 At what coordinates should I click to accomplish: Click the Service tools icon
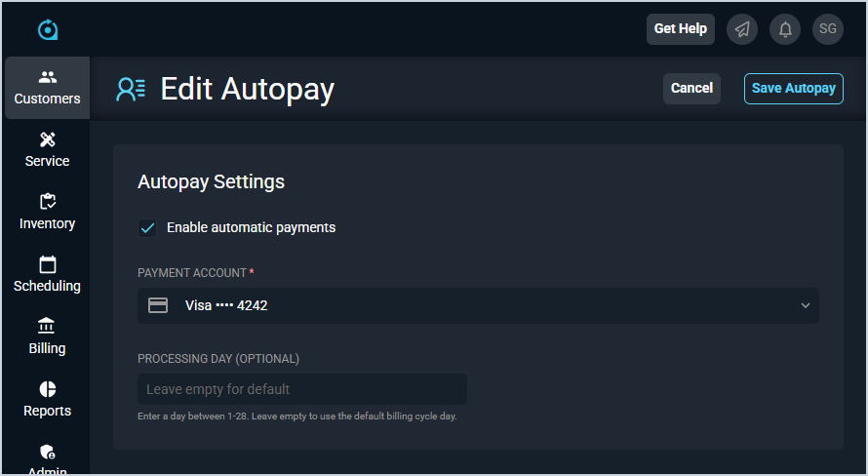(x=48, y=139)
